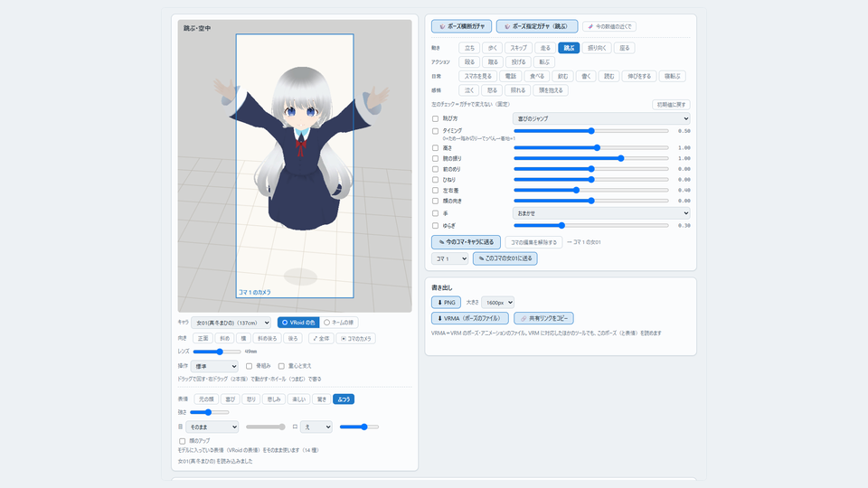
Task: Select the 歩く motion
Action: [492, 48]
